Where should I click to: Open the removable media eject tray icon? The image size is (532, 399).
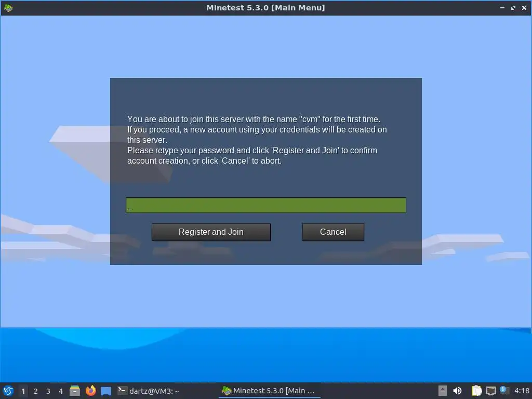[x=443, y=391]
